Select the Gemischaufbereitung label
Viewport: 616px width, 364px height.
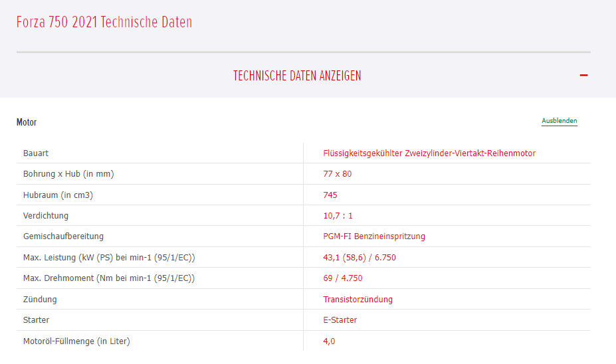tap(63, 236)
